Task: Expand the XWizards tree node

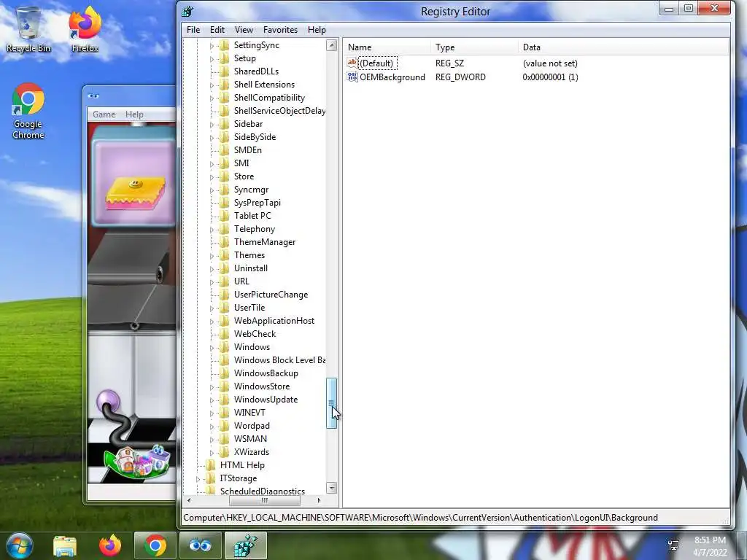Action: tap(212, 453)
